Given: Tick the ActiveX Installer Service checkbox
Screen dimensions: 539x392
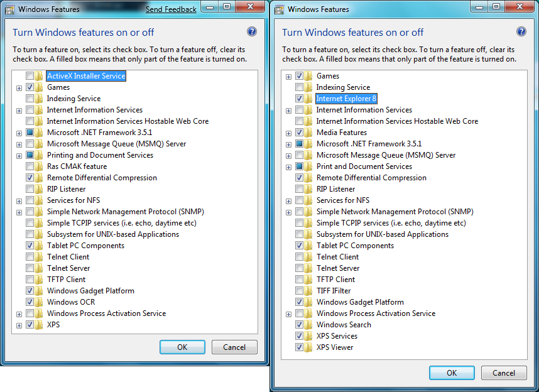Looking at the screenshot, I should click(x=30, y=76).
